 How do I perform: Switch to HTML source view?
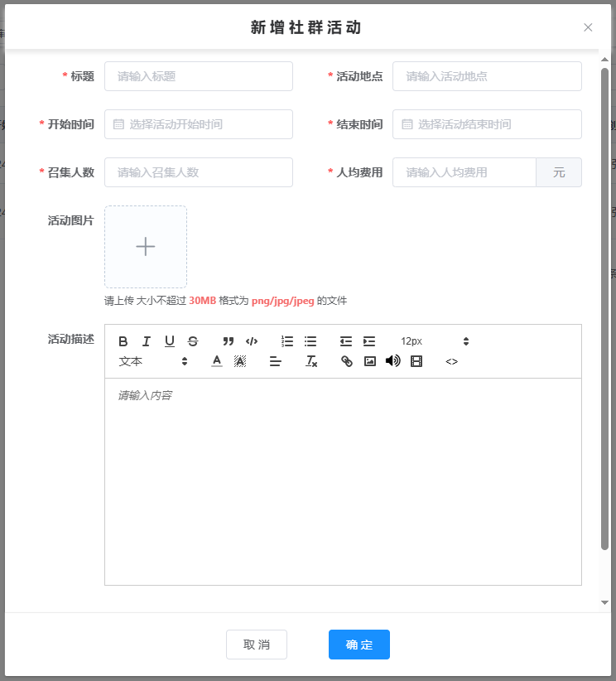452,361
